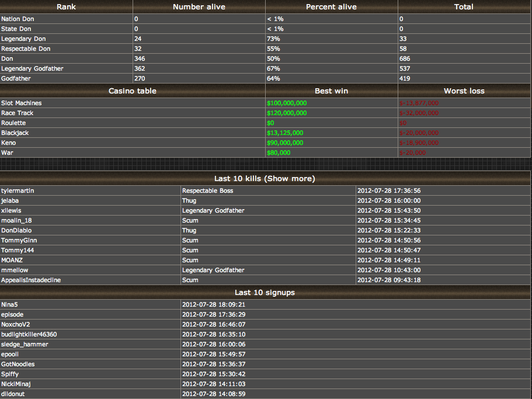Open the 'Last 10 kills (Show more)' header link
The height and width of the screenshot is (399, 532).
[265, 178]
